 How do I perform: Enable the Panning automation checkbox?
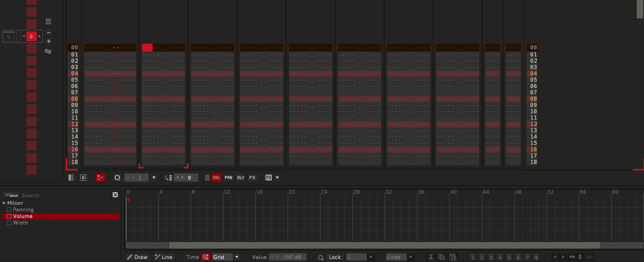[9, 209]
